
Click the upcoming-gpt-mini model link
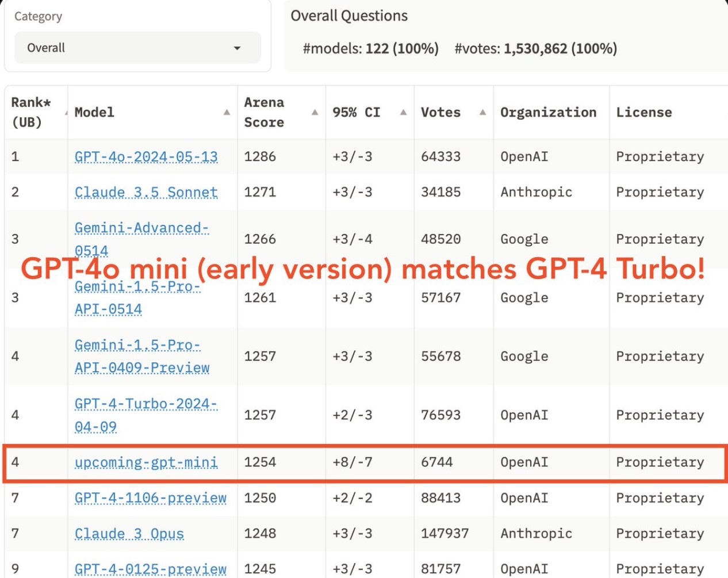click(146, 462)
